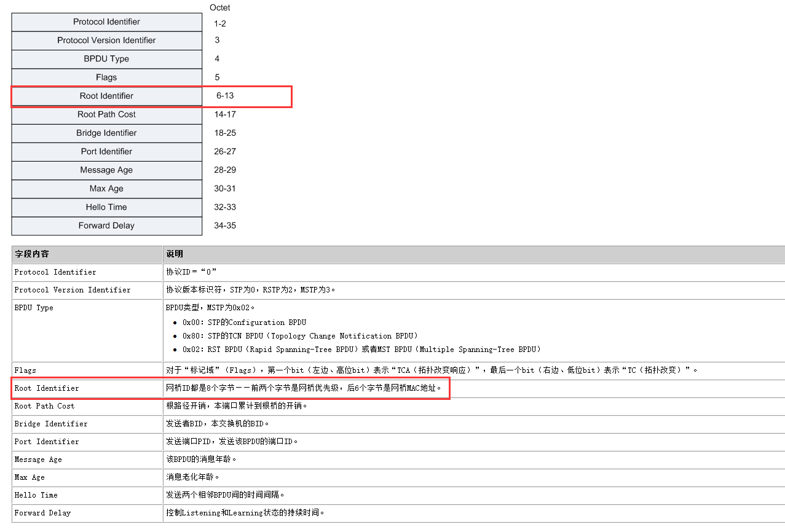Select the red-highlighted Root Identifier row
785x532 pixels.
[x=106, y=96]
